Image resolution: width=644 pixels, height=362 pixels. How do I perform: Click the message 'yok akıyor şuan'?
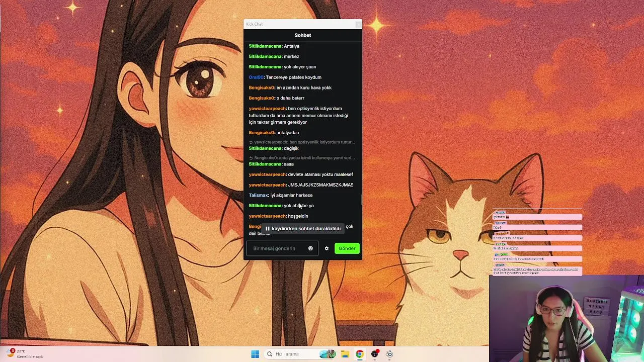point(300,67)
